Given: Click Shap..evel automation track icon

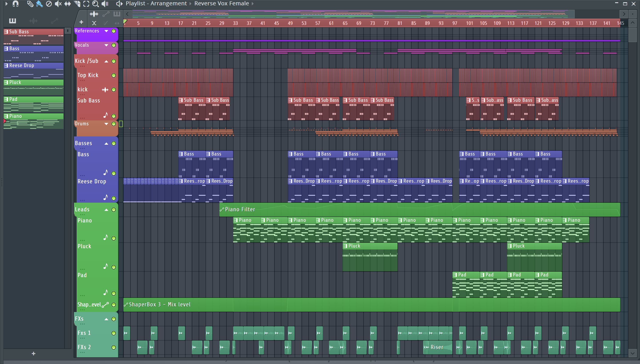Looking at the screenshot, I should 105,305.
